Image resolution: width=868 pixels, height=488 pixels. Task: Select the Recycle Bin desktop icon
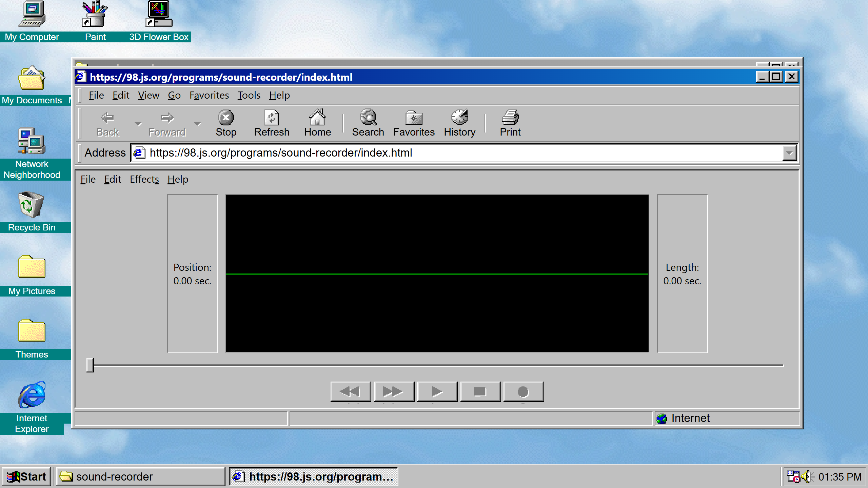(x=32, y=211)
